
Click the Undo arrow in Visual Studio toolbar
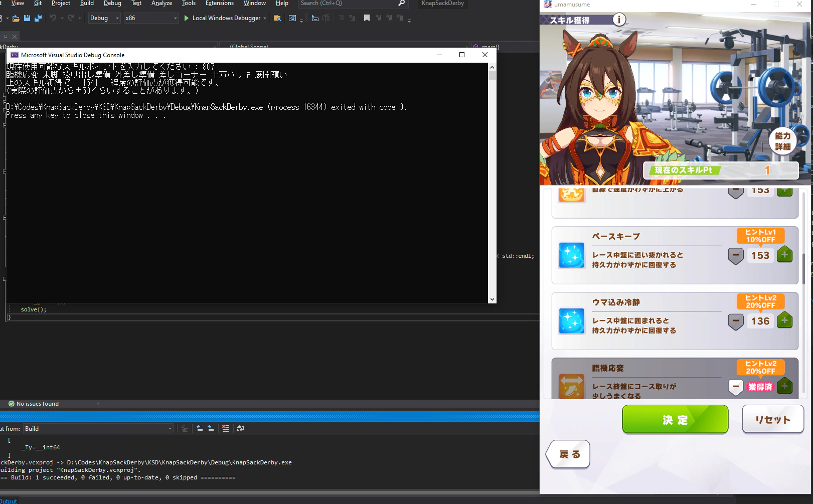pos(53,18)
